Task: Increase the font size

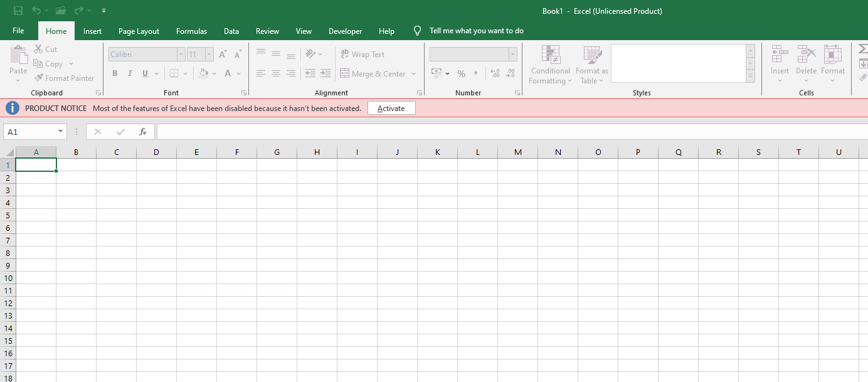Action: [223, 55]
